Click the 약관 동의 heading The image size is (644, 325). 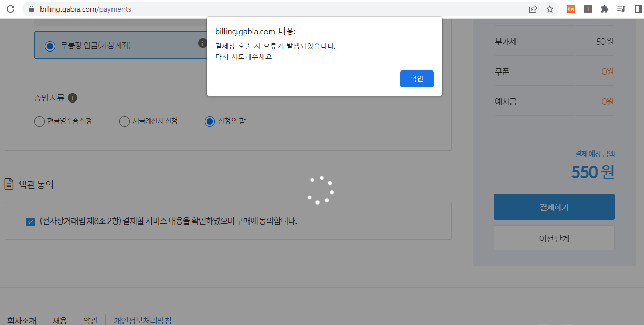pos(36,185)
